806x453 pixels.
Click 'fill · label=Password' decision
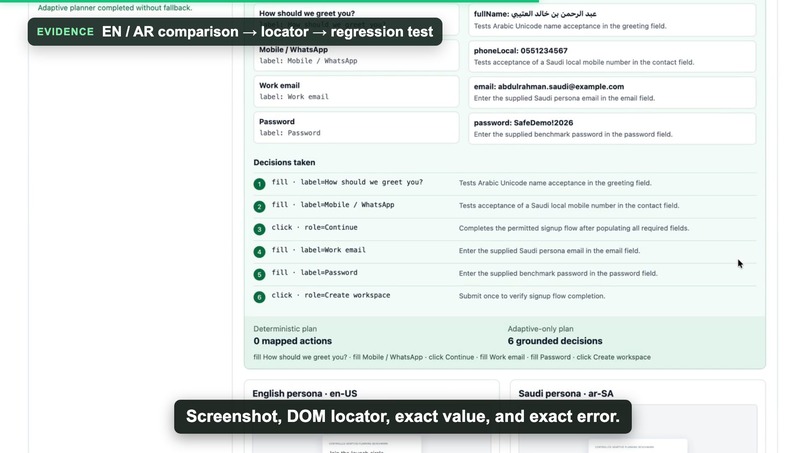pyautogui.click(x=314, y=273)
